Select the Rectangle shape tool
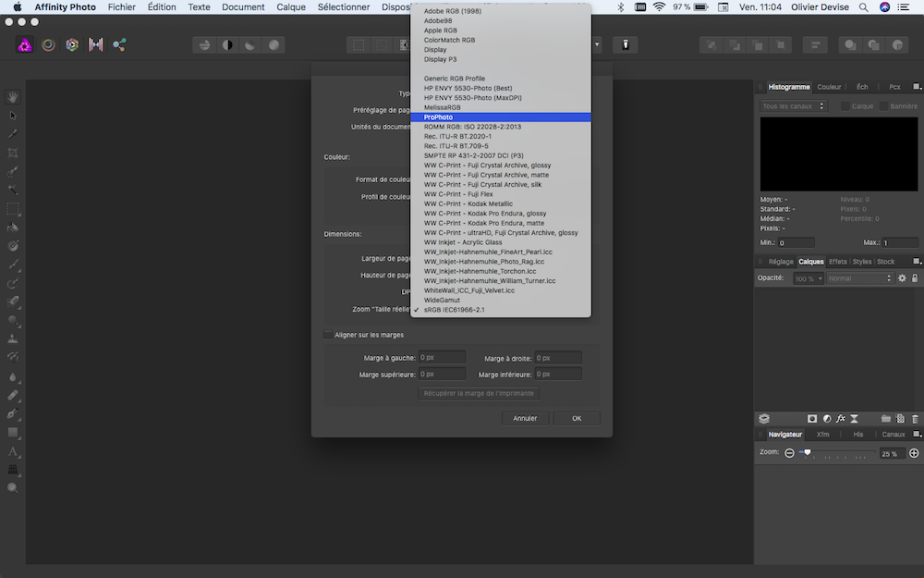 coord(12,433)
